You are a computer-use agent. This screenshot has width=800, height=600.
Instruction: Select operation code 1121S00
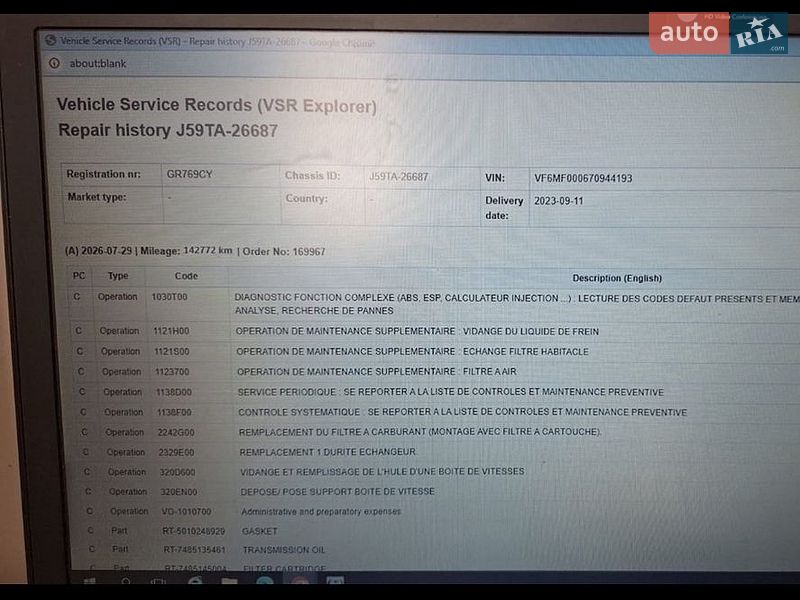pos(171,352)
